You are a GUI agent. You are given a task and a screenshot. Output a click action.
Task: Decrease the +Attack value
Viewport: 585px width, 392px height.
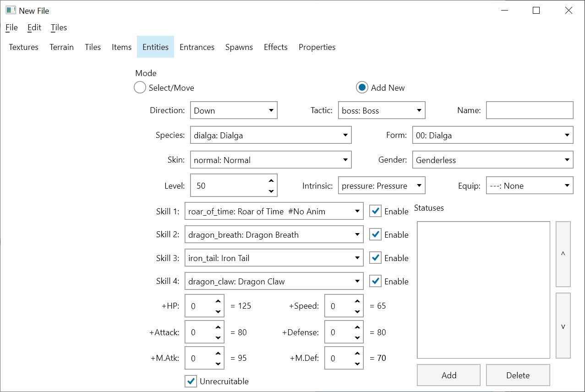pyautogui.click(x=218, y=338)
